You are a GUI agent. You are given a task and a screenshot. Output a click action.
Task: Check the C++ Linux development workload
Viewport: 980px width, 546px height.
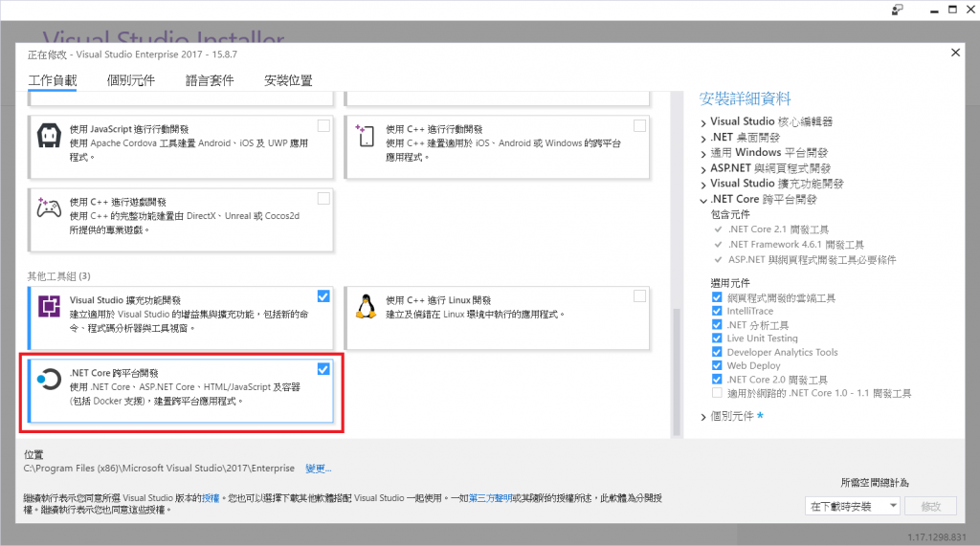click(640, 296)
